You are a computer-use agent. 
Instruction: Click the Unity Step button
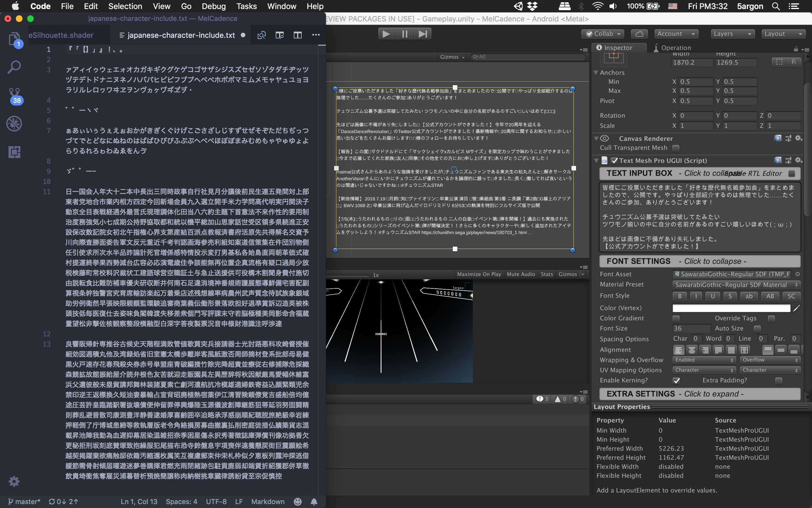coord(423,34)
